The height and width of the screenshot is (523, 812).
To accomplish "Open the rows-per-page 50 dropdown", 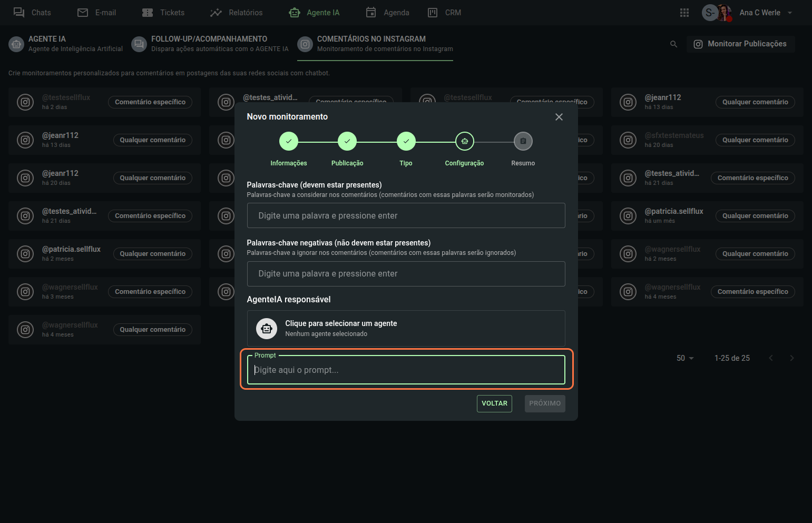I will pos(685,358).
